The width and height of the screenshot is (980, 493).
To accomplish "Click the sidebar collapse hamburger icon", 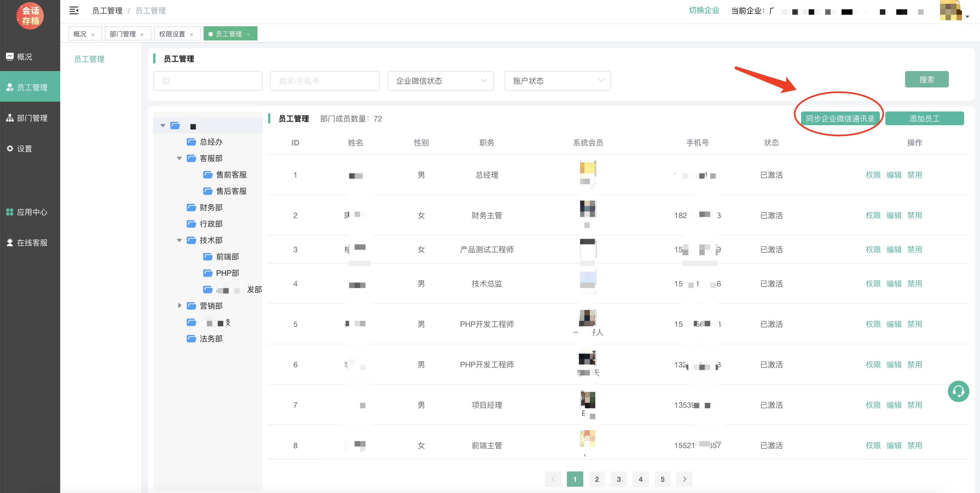I will tap(74, 11).
